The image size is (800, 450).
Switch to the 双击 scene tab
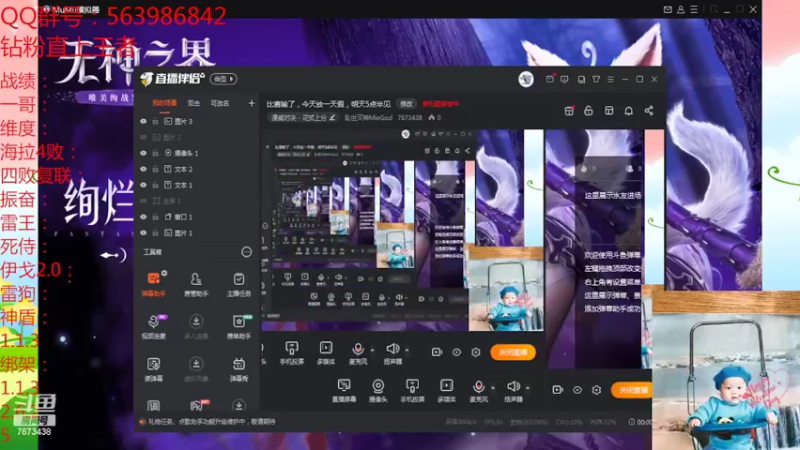point(193,104)
